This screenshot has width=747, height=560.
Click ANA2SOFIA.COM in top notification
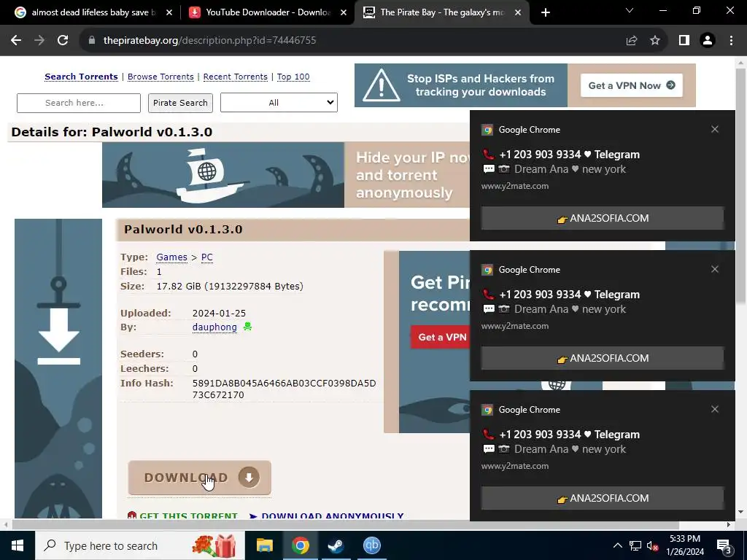pos(603,218)
